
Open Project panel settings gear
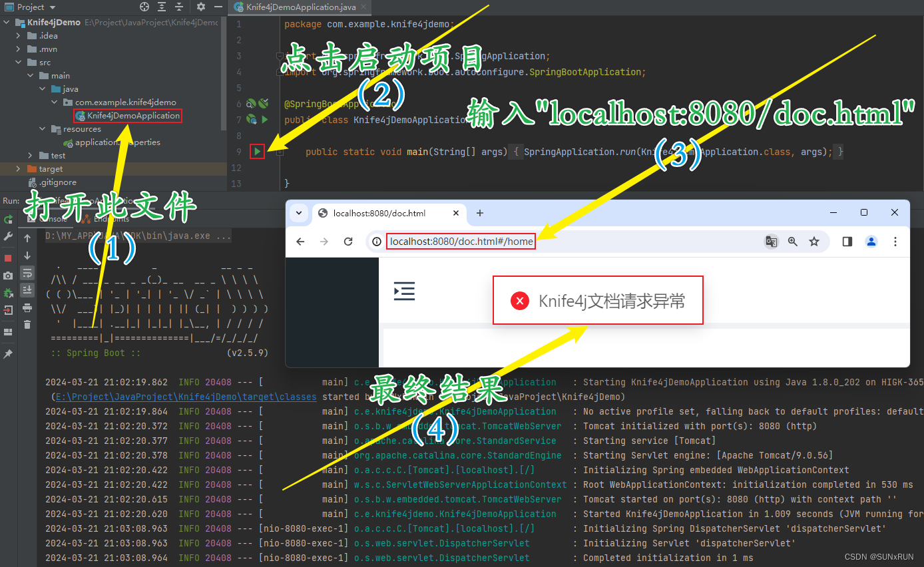[x=201, y=7]
